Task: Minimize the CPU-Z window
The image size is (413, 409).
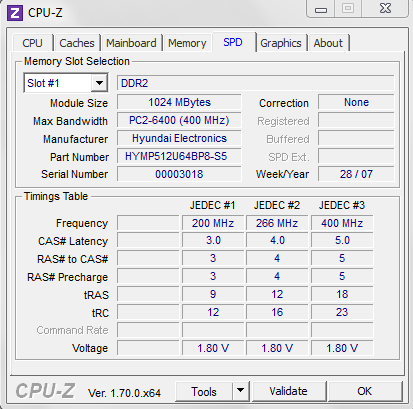Action: 321,9
